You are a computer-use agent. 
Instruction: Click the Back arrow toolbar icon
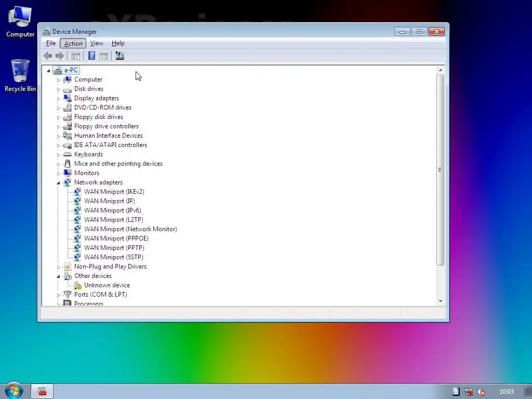tap(48, 56)
